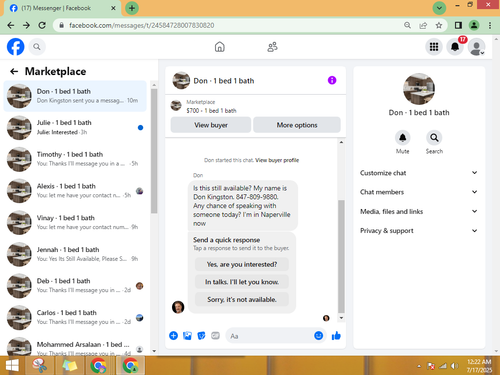500x375 pixels.
Task: Click the conversation list scrollbar
Action: point(154,151)
